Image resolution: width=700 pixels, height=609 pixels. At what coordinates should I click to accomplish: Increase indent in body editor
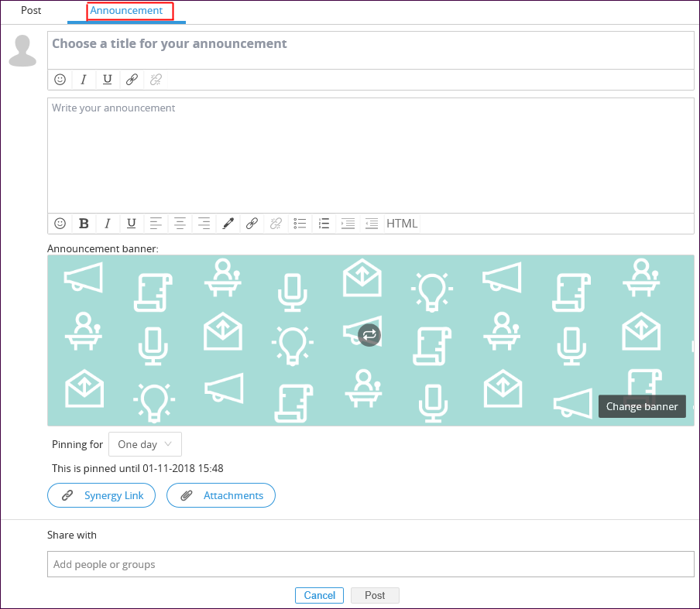point(348,224)
